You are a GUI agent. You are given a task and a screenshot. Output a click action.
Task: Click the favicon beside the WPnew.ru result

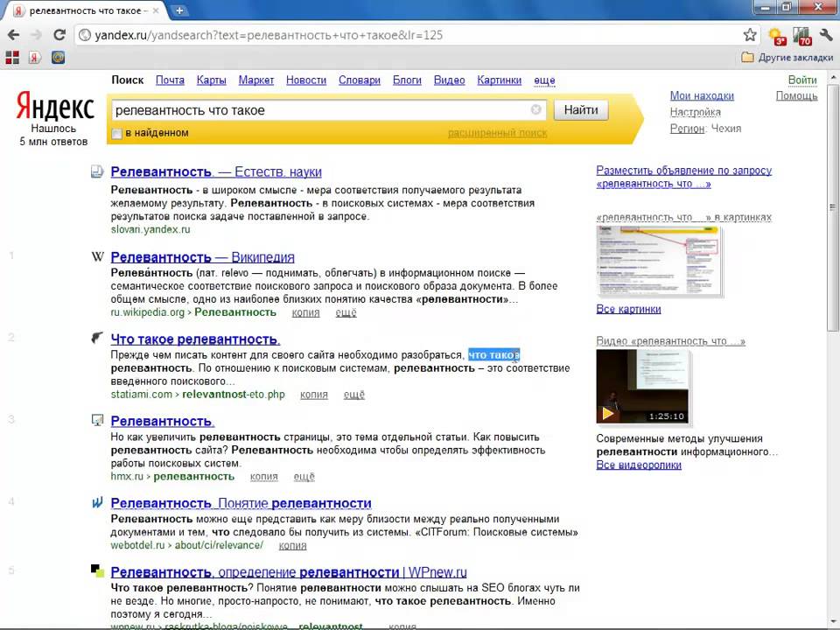[x=97, y=571]
